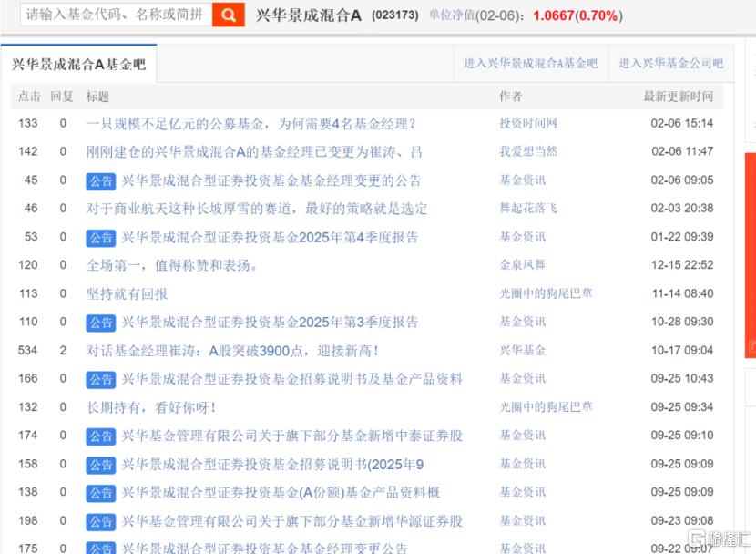Open author profile 我爱想当然

pos(528,151)
